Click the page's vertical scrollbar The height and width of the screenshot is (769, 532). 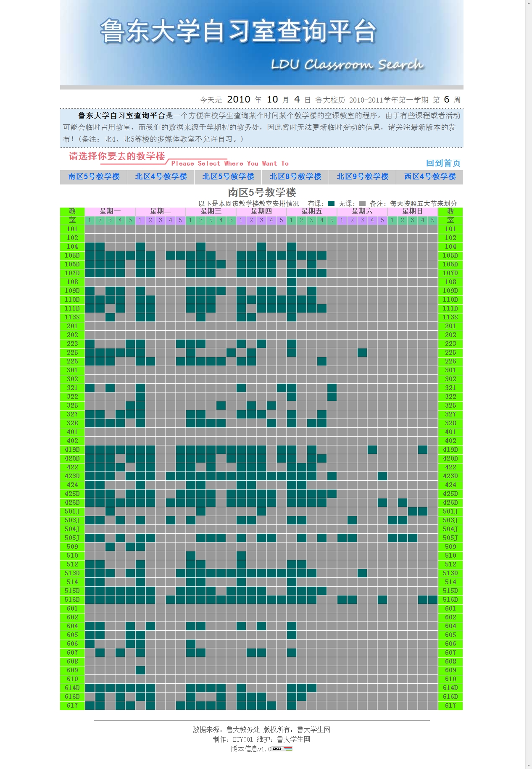coord(529,384)
